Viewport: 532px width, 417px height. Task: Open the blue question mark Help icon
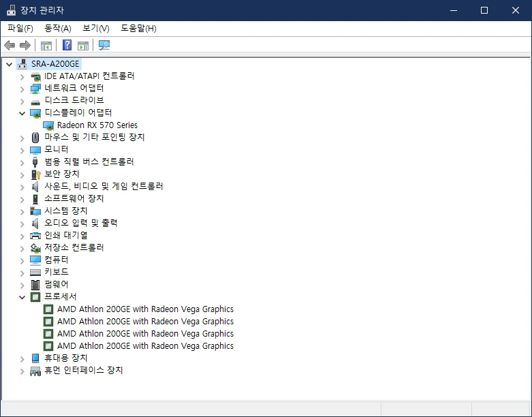point(67,45)
